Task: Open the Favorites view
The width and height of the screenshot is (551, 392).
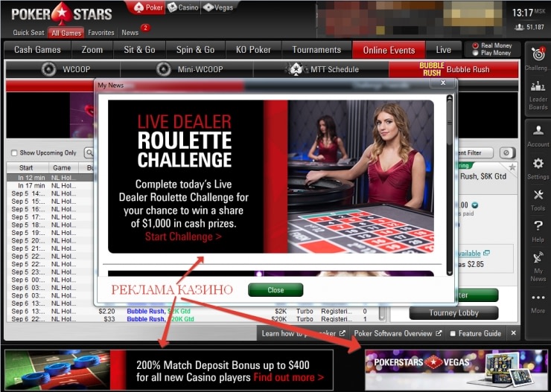Action: (101, 33)
